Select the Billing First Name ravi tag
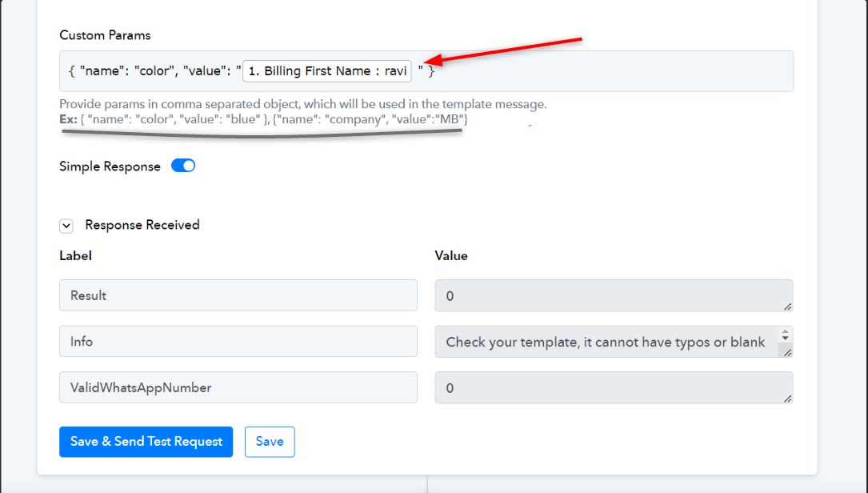Viewport: 868px width, 493px height. click(327, 71)
